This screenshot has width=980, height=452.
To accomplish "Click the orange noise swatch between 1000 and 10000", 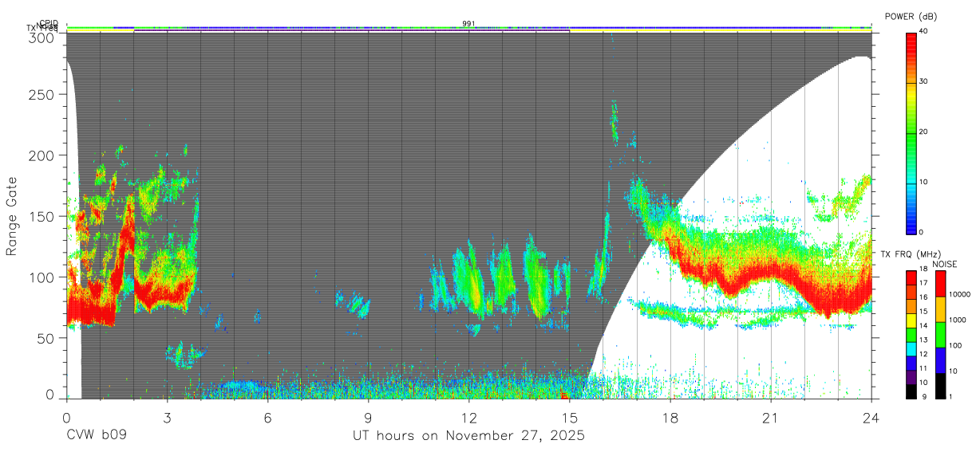I will pos(939,308).
